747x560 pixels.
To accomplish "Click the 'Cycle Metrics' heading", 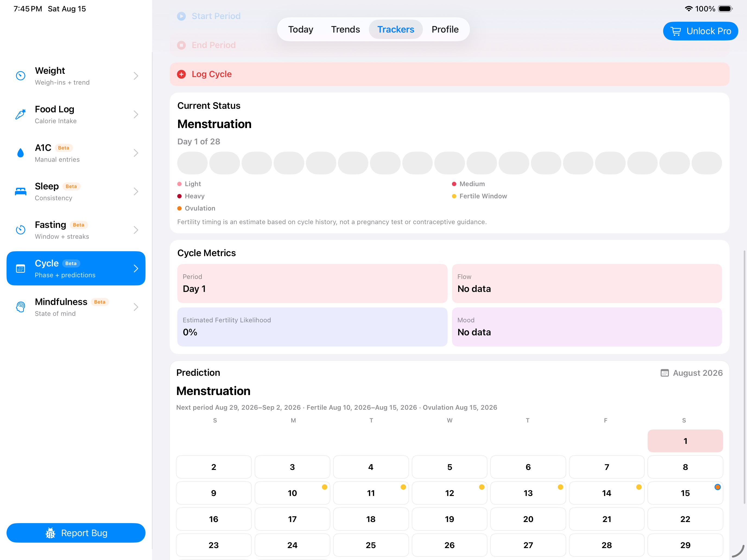I will click(206, 253).
